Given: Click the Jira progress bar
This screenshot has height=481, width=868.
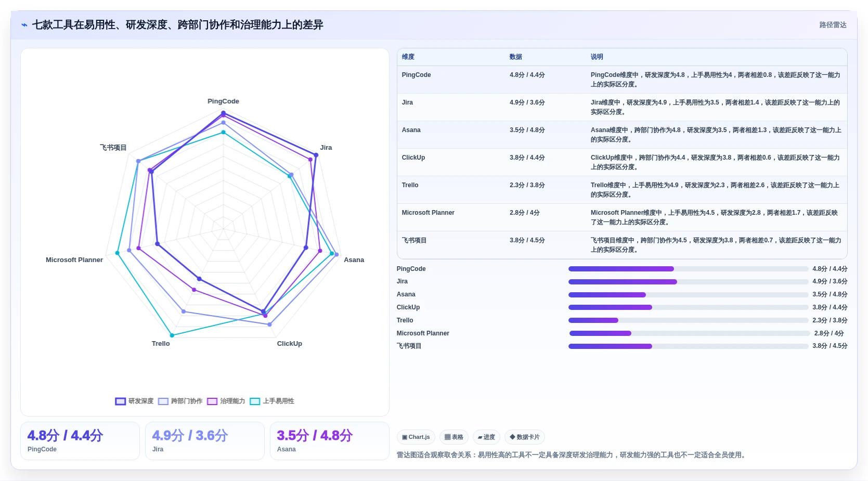Looking at the screenshot, I should click(689, 282).
